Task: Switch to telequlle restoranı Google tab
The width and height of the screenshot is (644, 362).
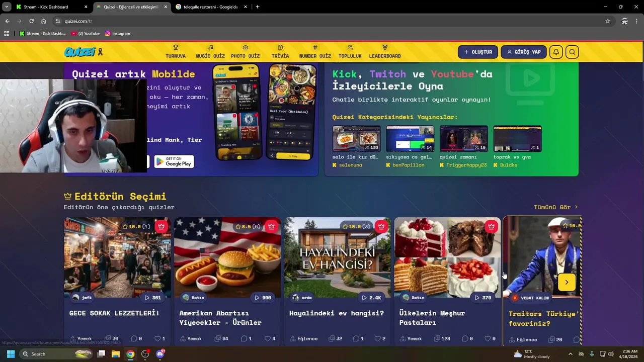Action: pyautogui.click(x=210, y=7)
